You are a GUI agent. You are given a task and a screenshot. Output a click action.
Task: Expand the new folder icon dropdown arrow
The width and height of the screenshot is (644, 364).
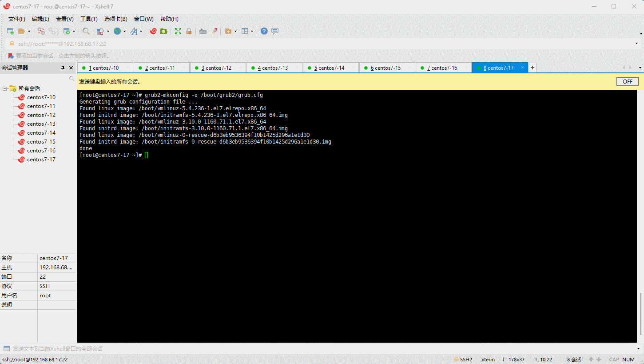pyautogui.click(x=235, y=31)
